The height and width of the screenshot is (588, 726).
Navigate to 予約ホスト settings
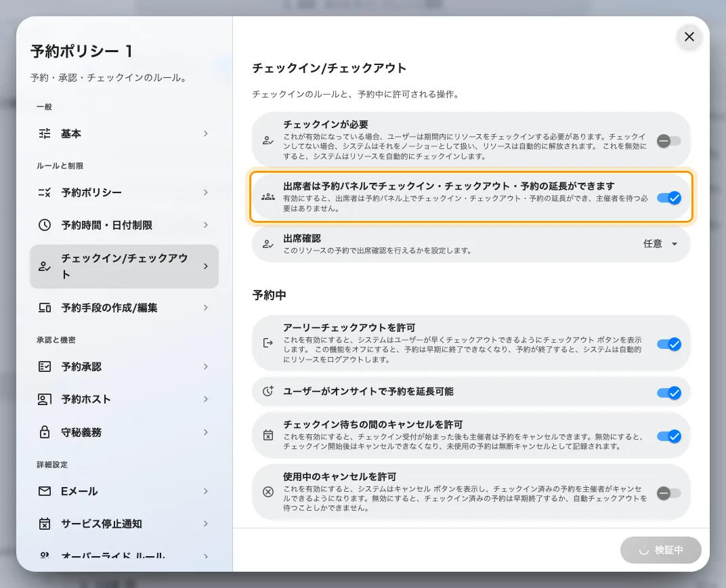pos(124,399)
